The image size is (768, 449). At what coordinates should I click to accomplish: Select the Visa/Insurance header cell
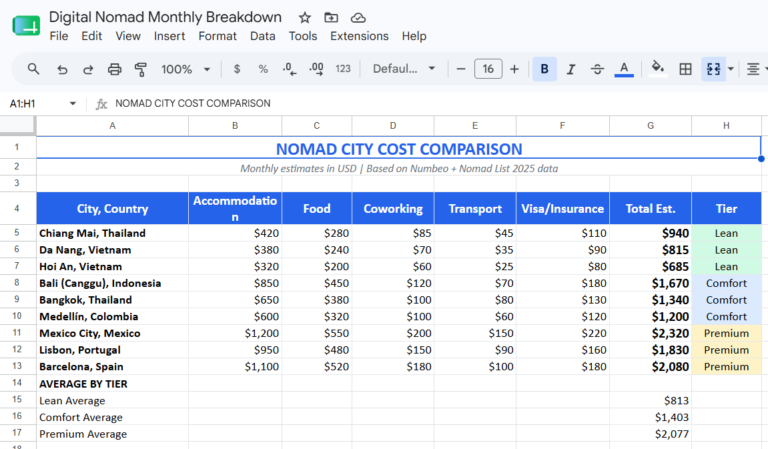pos(562,209)
